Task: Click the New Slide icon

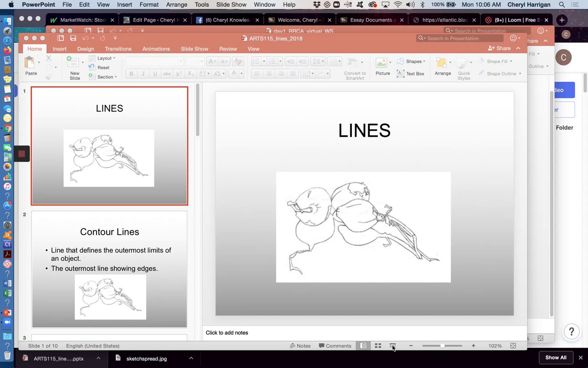Action: point(73,67)
